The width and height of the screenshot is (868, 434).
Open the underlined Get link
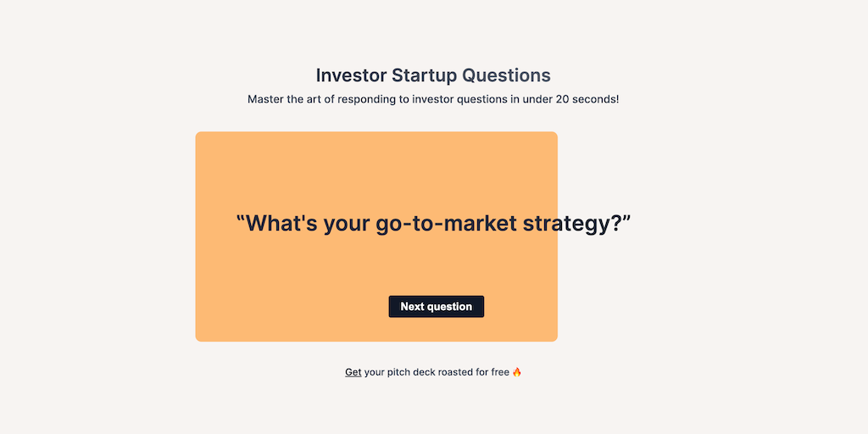pos(353,372)
